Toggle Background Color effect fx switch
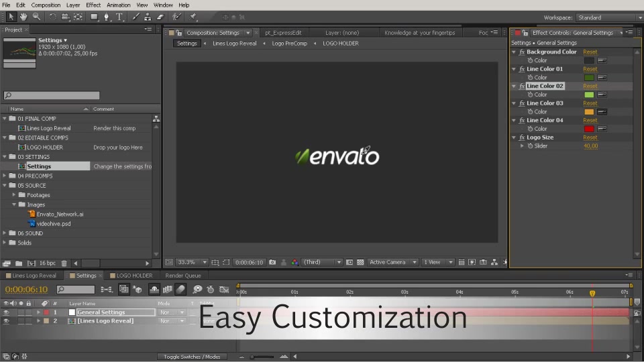Image resolution: width=644 pixels, height=362 pixels. [x=522, y=52]
